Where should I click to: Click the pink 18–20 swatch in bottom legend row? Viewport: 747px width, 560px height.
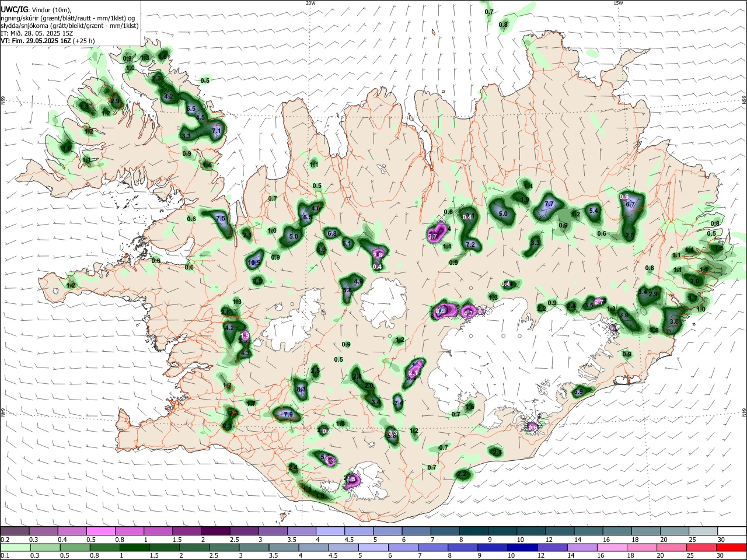(642, 548)
